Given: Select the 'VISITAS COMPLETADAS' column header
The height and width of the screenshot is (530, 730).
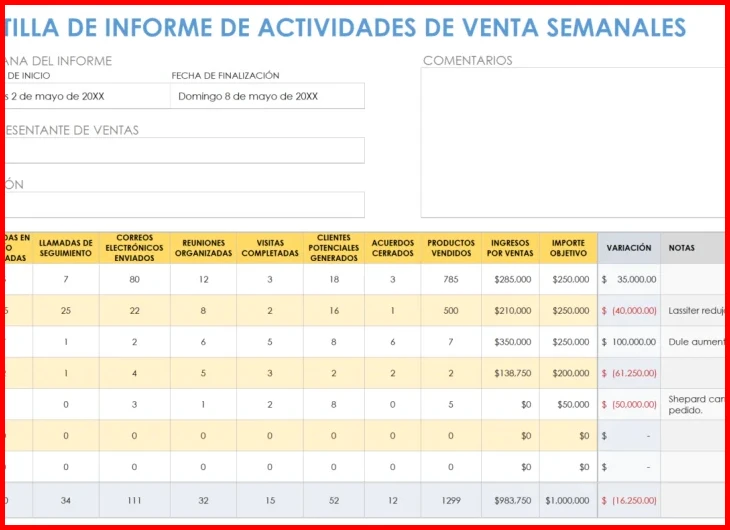Looking at the screenshot, I should pyautogui.click(x=270, y=248).
